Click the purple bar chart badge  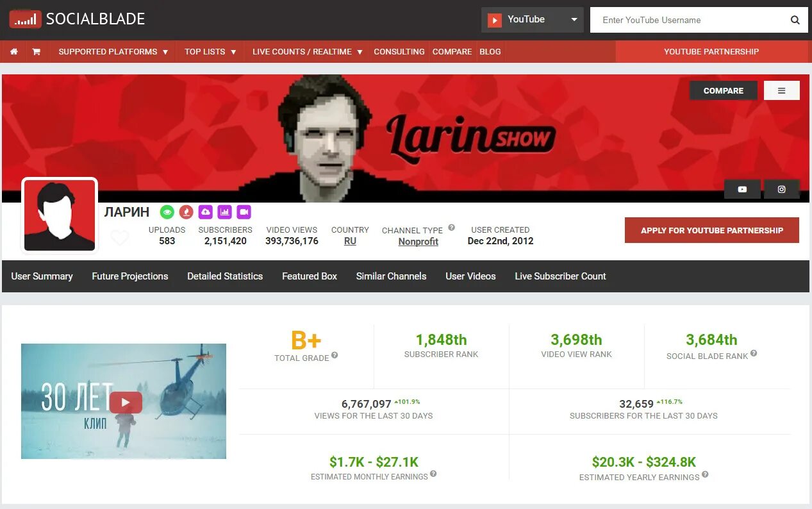[x=224, y=212]
